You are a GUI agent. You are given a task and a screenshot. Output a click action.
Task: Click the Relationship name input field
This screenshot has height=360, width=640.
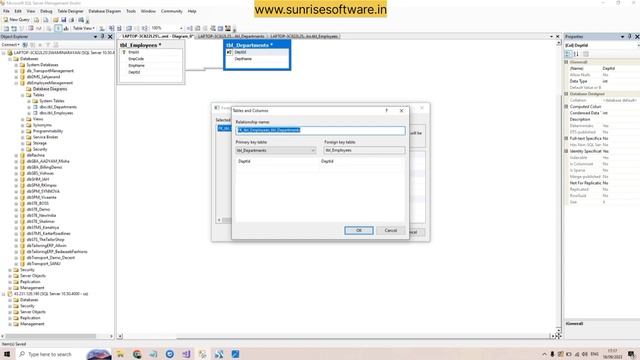tap(320, 130)
